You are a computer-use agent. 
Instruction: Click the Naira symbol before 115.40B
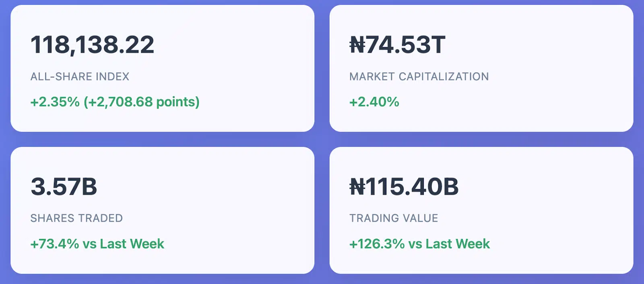[x=357, y=187]
